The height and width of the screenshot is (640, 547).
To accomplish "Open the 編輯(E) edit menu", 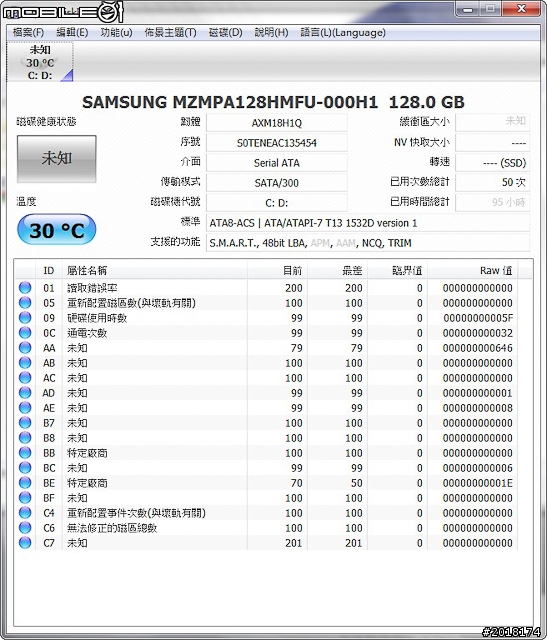I will coord(72,32).
